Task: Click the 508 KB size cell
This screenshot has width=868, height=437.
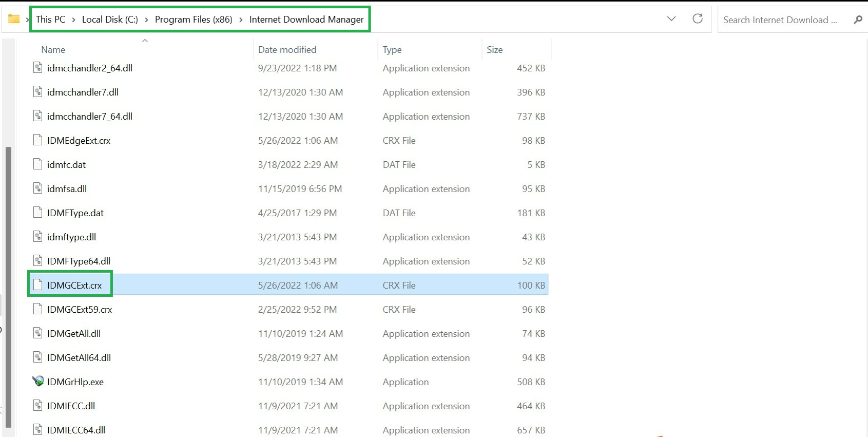Action: (x=531, y=382)
